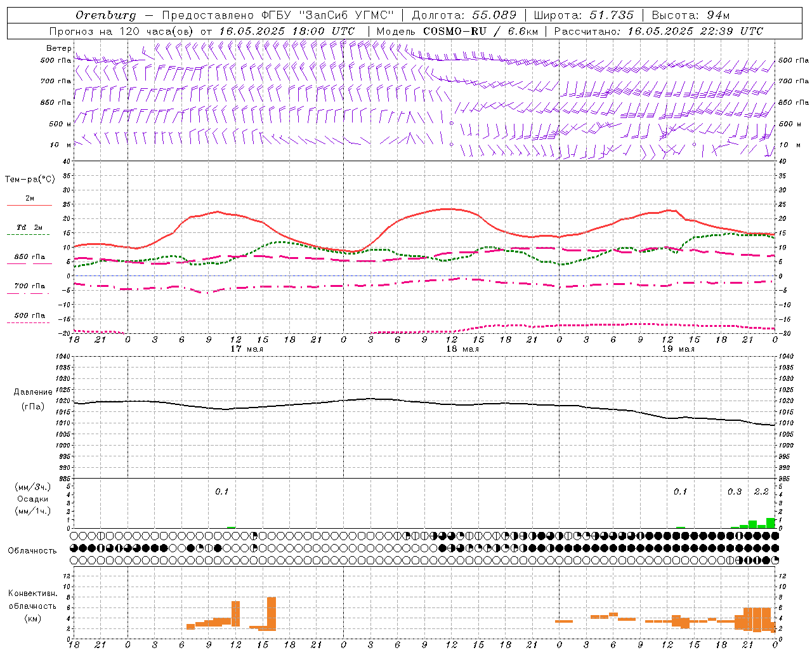The width and height of the screenshot is (812, 650).
Task: Click the '(мм/3ч.)' precipitation unit label
Action: (33, 487)
